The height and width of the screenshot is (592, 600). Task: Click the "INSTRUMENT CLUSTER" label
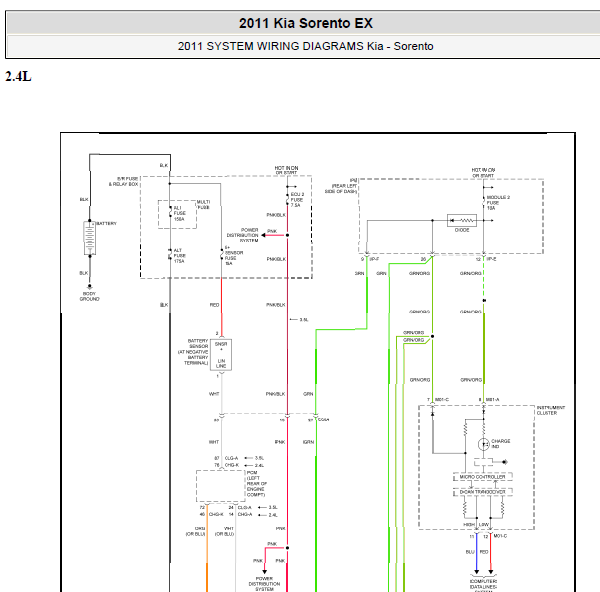pyautogui.click(x=551, y=410)
